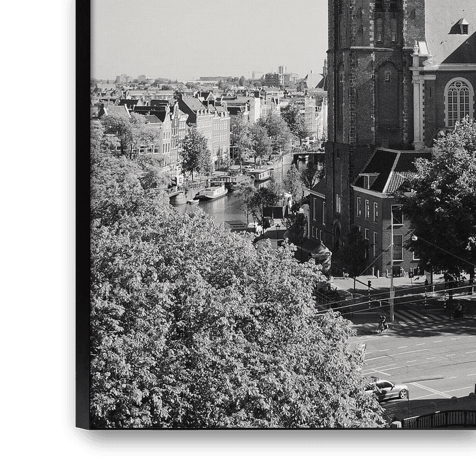Select the bridge over the canal
This screenshot has width=476, height=476.
coord(308,155)
